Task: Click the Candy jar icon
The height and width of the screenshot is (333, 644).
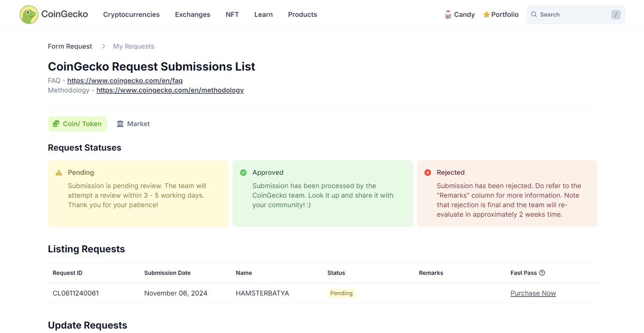Action: pyautogui.click(x=448, y=14)
